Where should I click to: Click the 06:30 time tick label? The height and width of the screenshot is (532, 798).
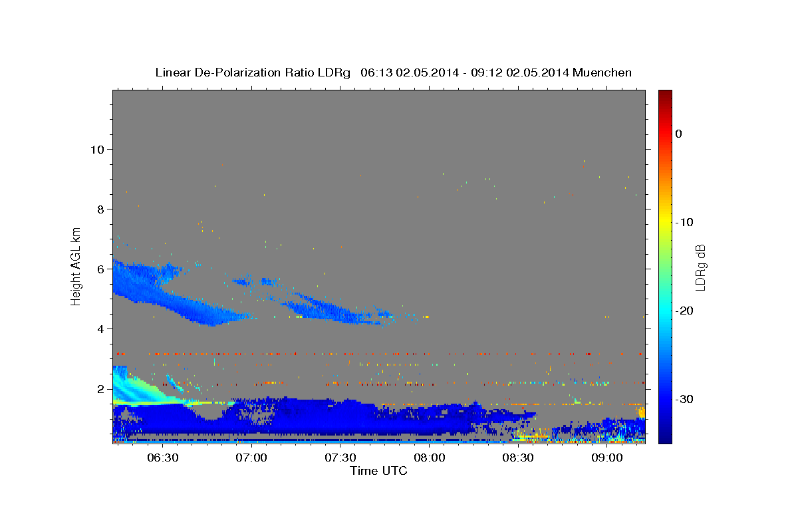pyautogui.click(x=162, y=458)
